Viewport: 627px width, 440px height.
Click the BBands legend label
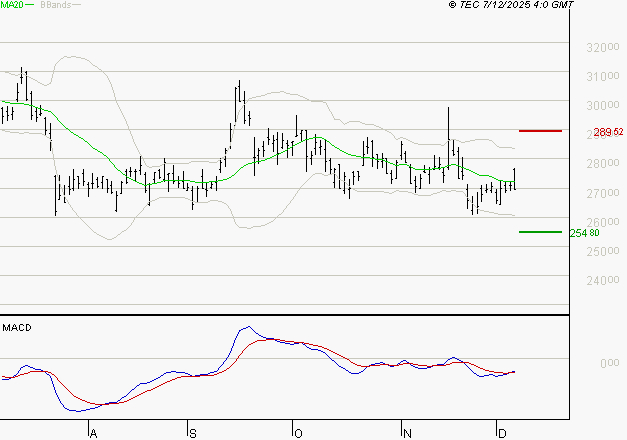[56, 4]
